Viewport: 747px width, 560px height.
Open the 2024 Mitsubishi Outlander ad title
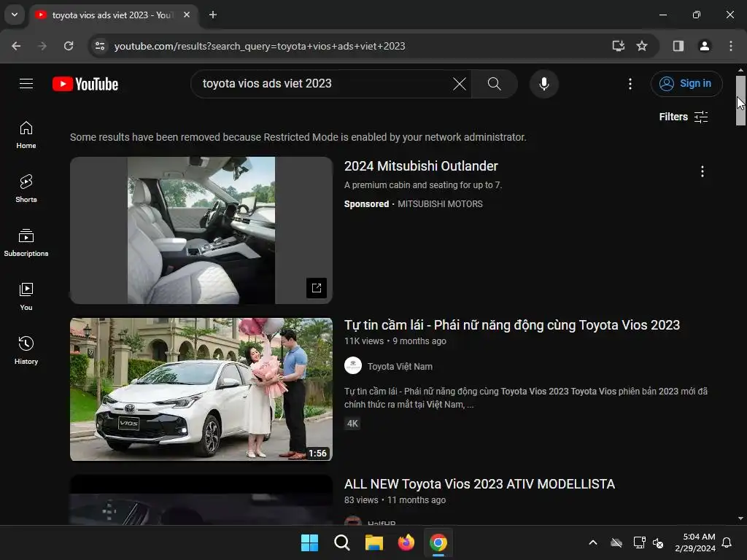[421, 166]
